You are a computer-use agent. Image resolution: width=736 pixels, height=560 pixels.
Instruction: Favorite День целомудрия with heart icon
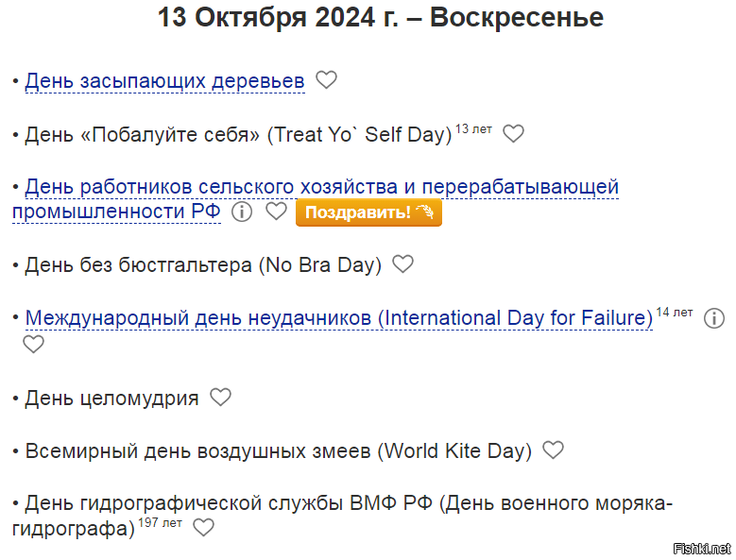click(x=220, y=398)
